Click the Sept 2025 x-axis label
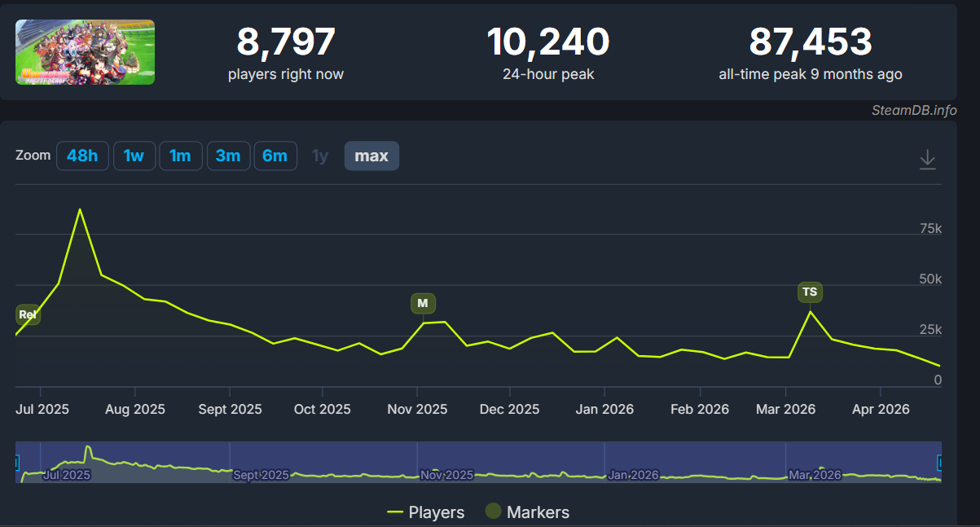 click(x=231, y=409)
